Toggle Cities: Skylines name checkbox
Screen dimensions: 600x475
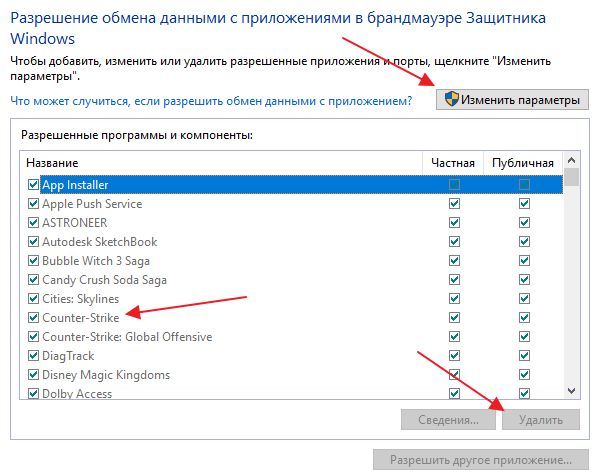tap(33, 299)
